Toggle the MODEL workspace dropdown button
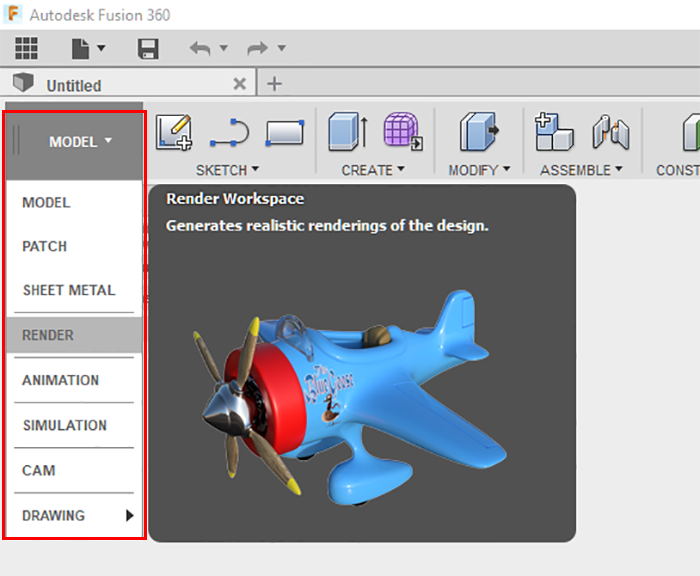Image resolution: width=700 pixels, height=576 pixels. (x=75, y=142)
